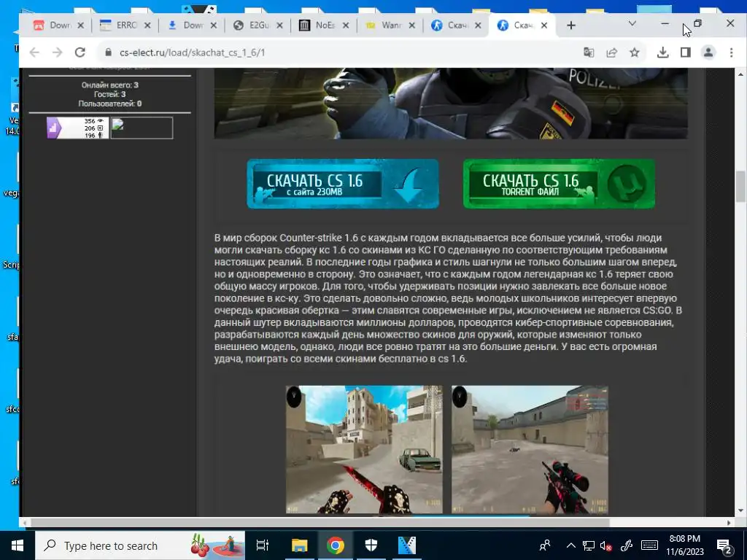Click the search highlight cherry icon on taskbar

(217, 545)
